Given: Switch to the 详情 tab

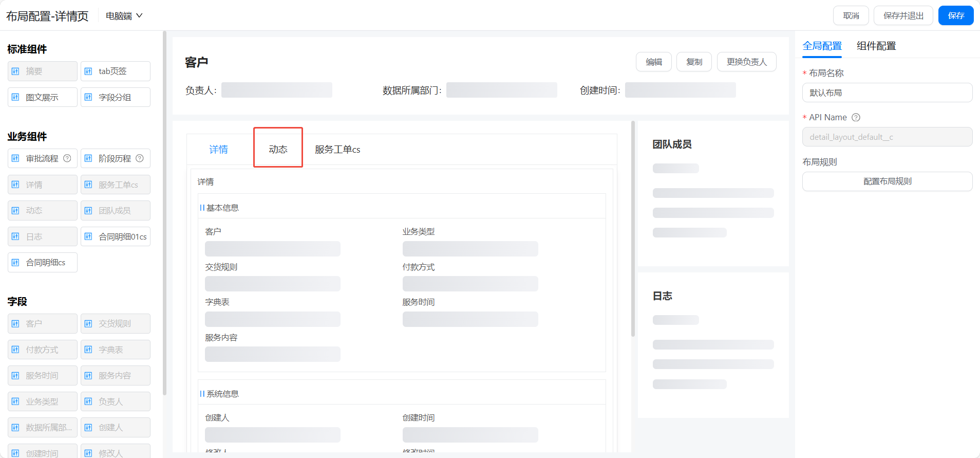Looking at the screenshot, I should point(218,150).
